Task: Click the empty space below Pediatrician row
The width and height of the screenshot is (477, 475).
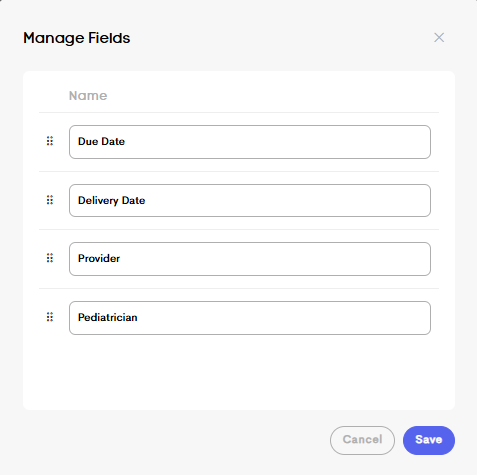Action: coord(239,372)
